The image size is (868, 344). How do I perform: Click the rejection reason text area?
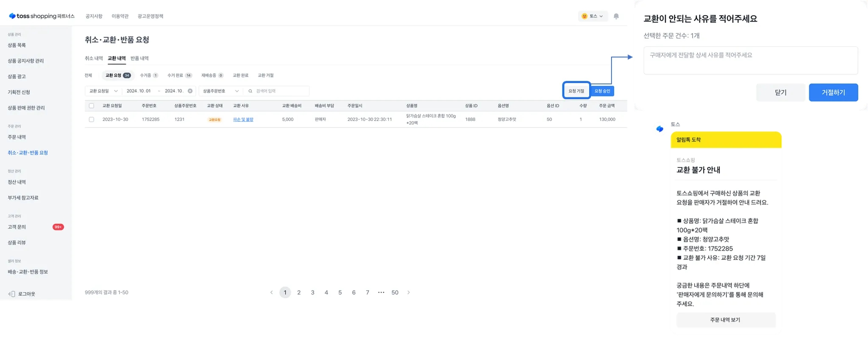coord(750,61)
